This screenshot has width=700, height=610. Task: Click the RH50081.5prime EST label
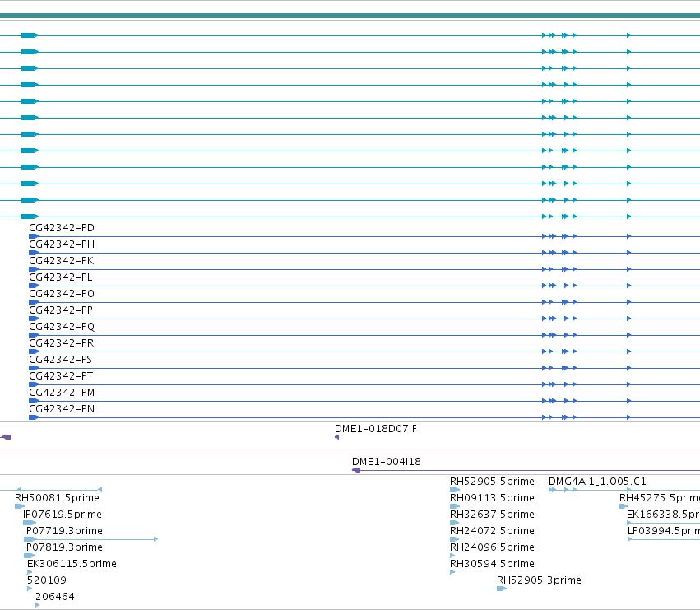click(57, 498)
